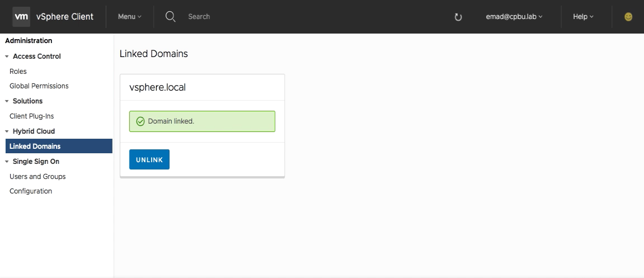Open the Help dropdown menu
644x278 pixels.
pyautogui.click(x=583, y=17)
